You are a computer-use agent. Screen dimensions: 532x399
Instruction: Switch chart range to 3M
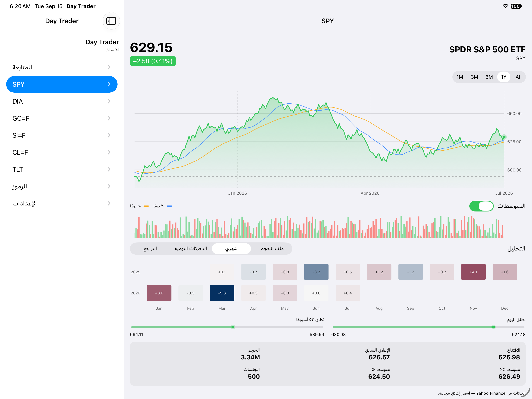474,77
